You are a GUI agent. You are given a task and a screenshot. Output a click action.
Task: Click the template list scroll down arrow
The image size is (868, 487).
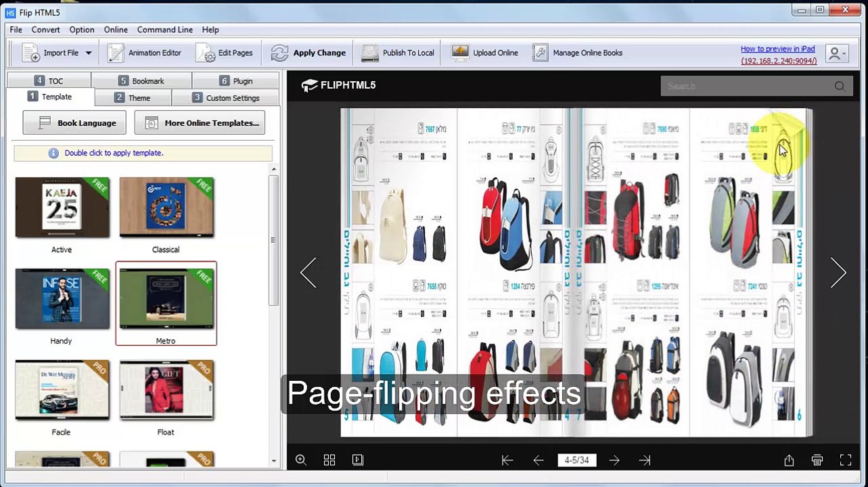click(274, 461)
